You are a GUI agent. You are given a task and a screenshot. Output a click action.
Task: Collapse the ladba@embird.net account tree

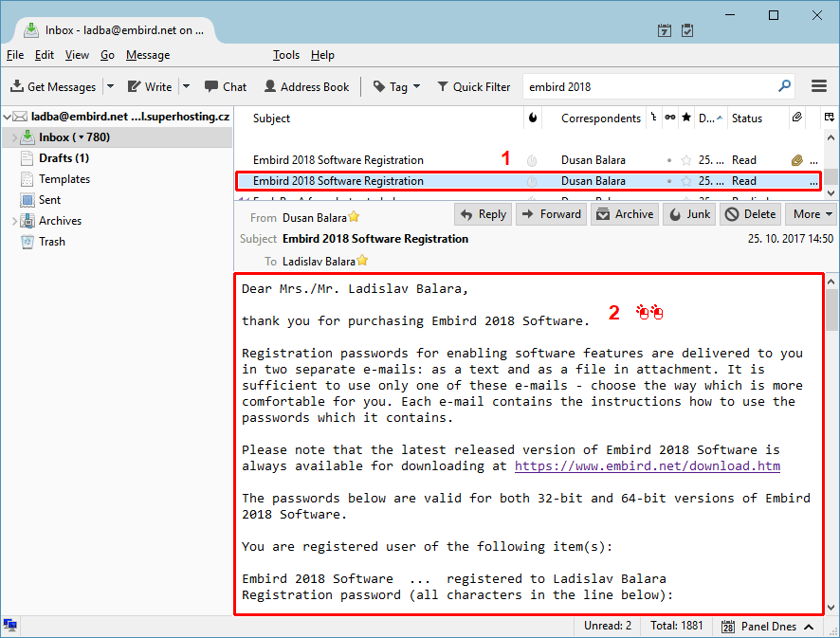point(7,117)
